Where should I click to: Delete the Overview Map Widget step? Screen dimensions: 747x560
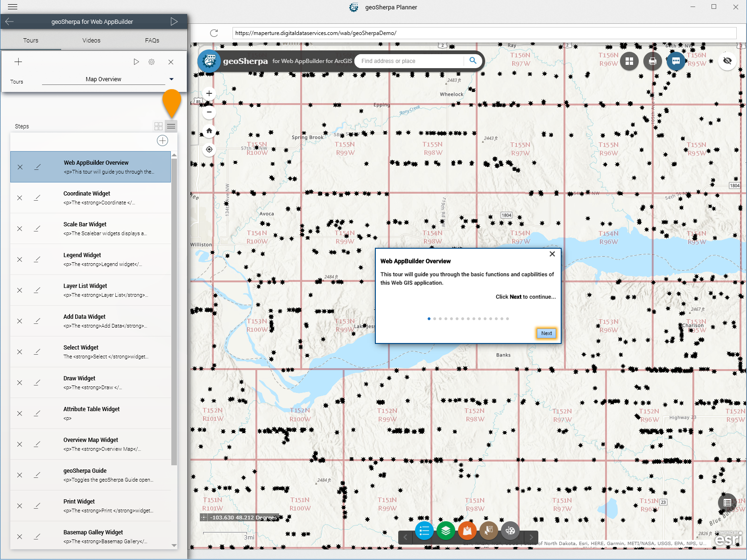pos(20,444)
